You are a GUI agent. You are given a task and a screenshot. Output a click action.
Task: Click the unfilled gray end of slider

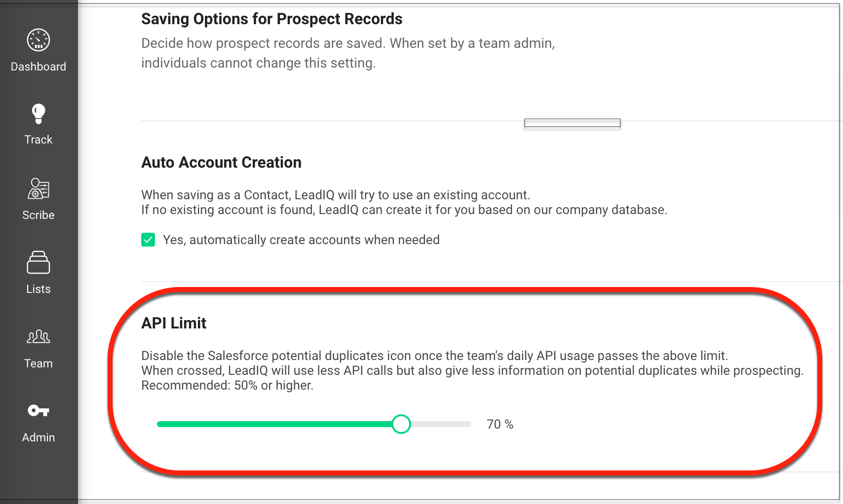pyautogui.click(x=442, y=424)
